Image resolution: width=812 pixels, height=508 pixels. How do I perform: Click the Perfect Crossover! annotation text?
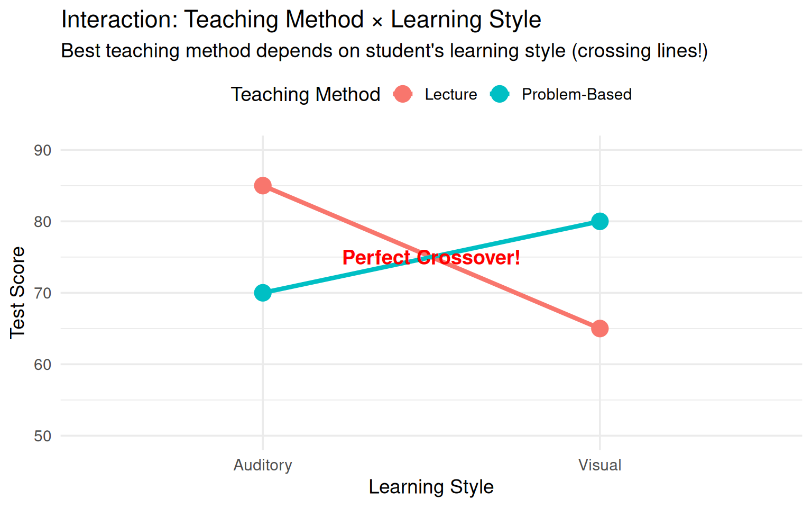431,258
